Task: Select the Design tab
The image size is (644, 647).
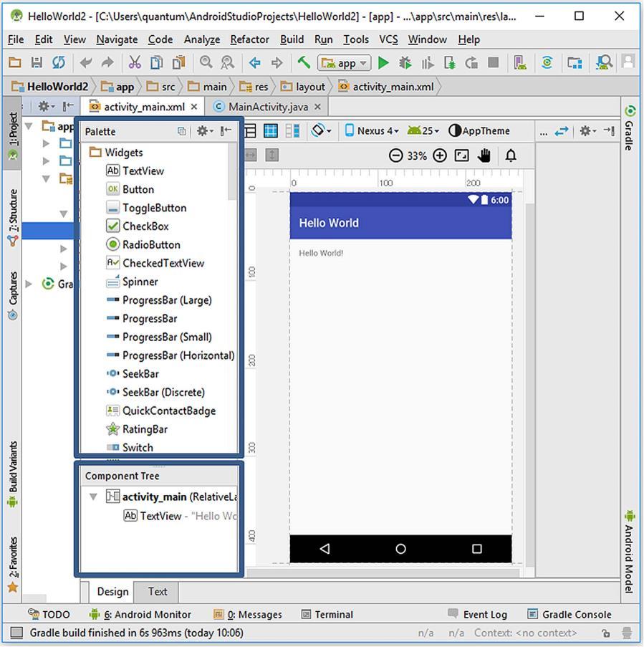Action: pos(112,592)
